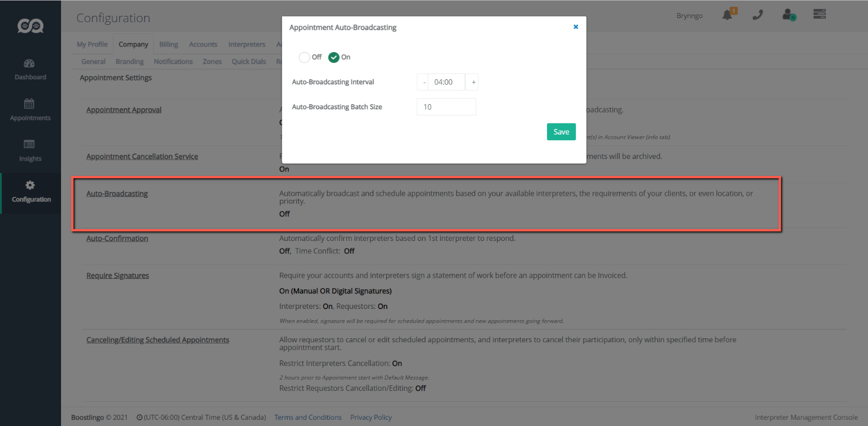The height and width of the screenshot is (426, 868).
Task: Click the Auto-Broadcasting Batch Size field
Action: 446,107
